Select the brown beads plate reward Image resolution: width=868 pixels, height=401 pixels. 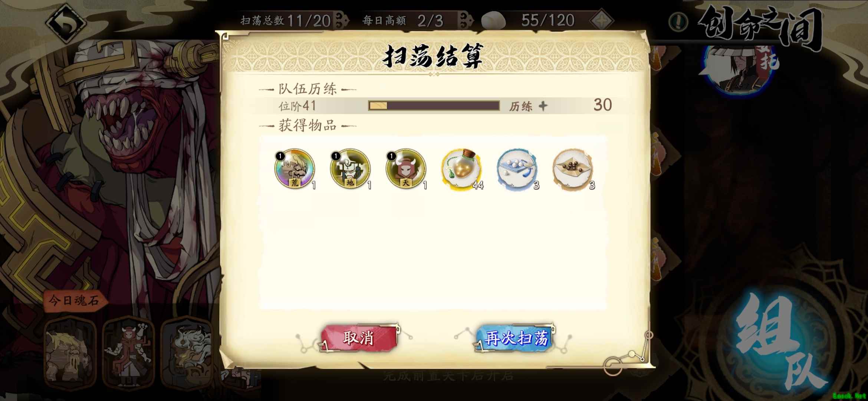click(573, 169)
